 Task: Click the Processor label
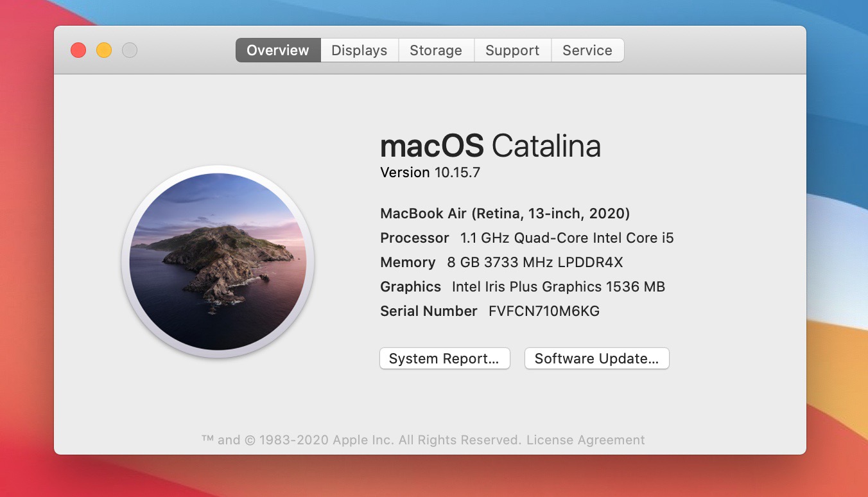click(x=414, y=238)
